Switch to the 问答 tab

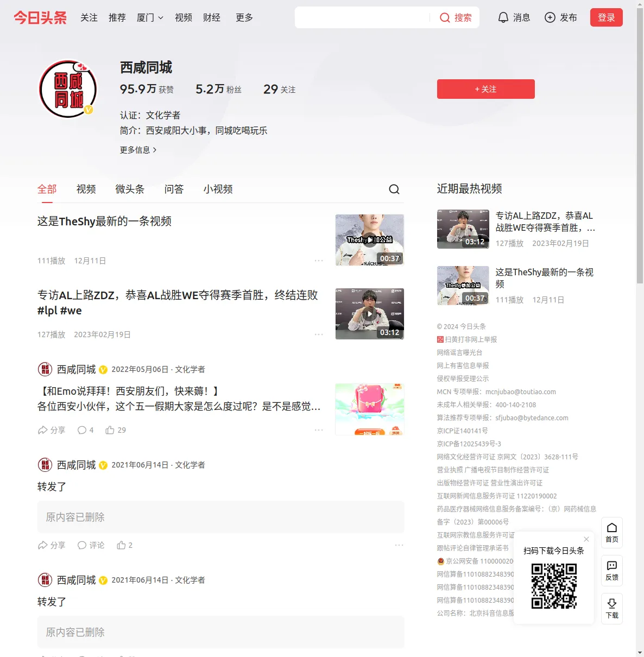point(174,189)
